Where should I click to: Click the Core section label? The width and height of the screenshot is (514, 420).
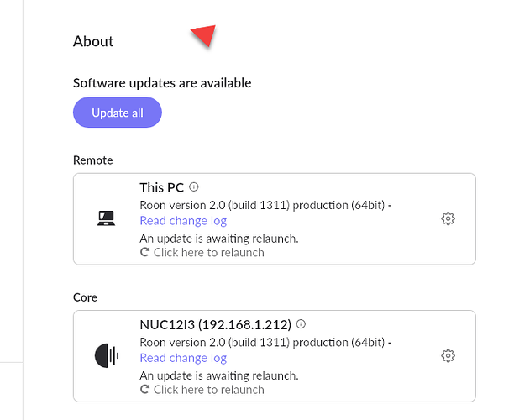click(85, 297)
